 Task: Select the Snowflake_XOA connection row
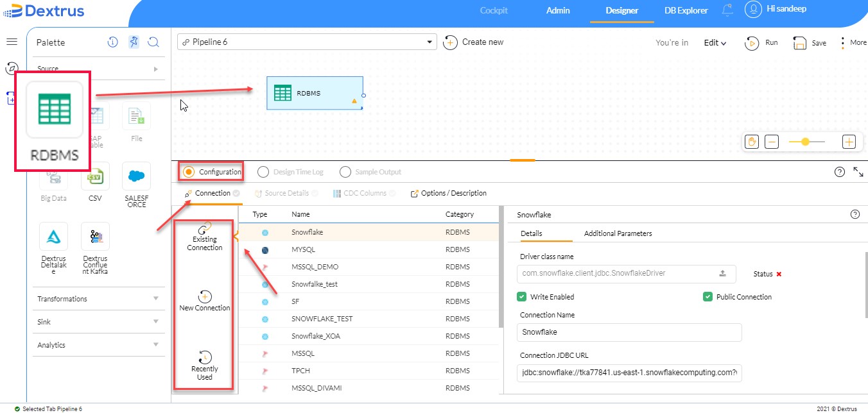pyautogui.click(x=369, y=336)
